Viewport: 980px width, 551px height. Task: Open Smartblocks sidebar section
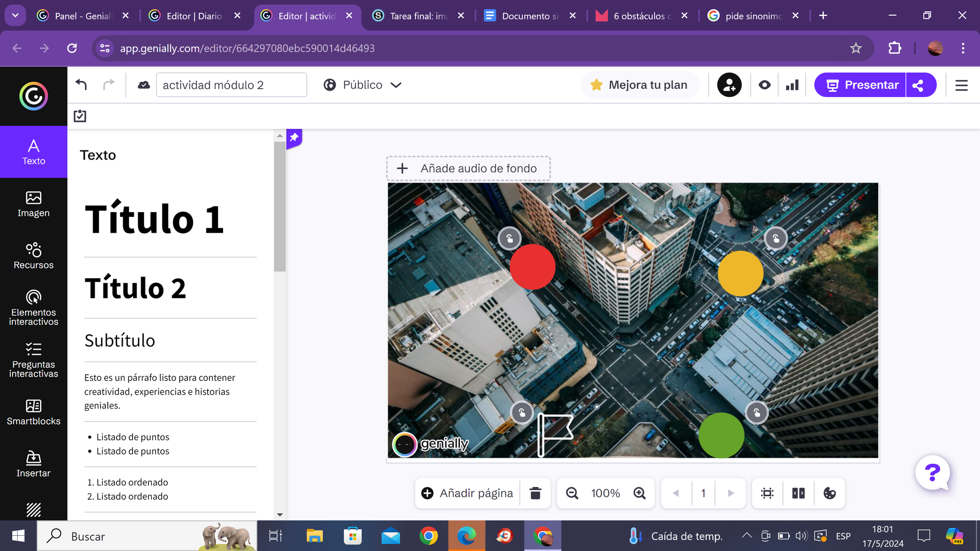click(33, 412)
